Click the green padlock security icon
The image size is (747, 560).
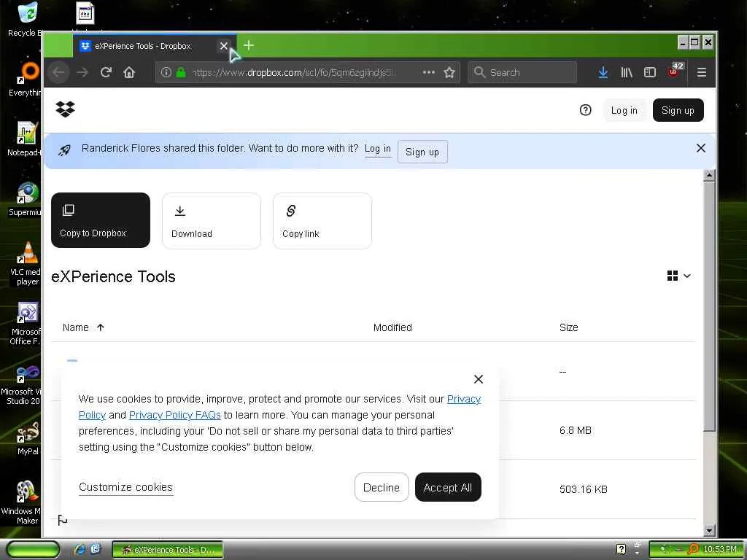[181, 72]
